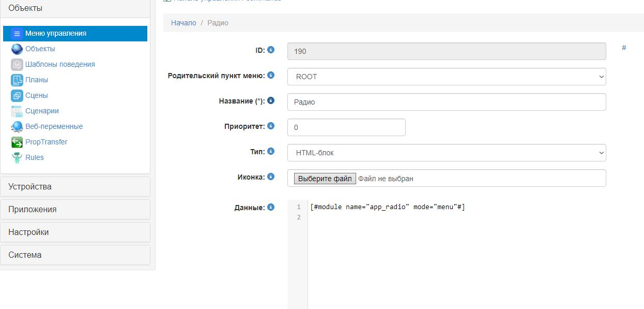Click the PropTransfer green arrows icon

17,142
